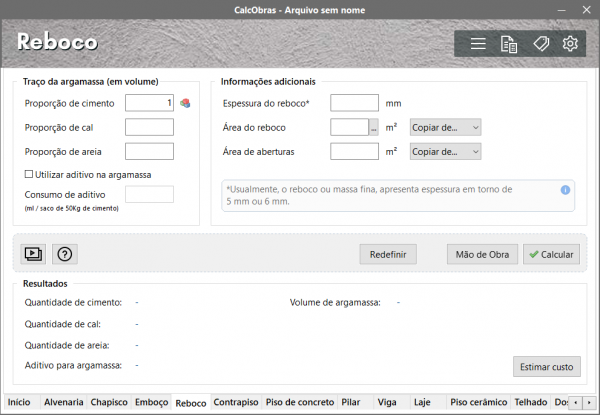The height and width of the screenshot is (415, 600).
Task: Click the Espessura do reboco input field
Action: pyautogui.click(x=353, y=103)
